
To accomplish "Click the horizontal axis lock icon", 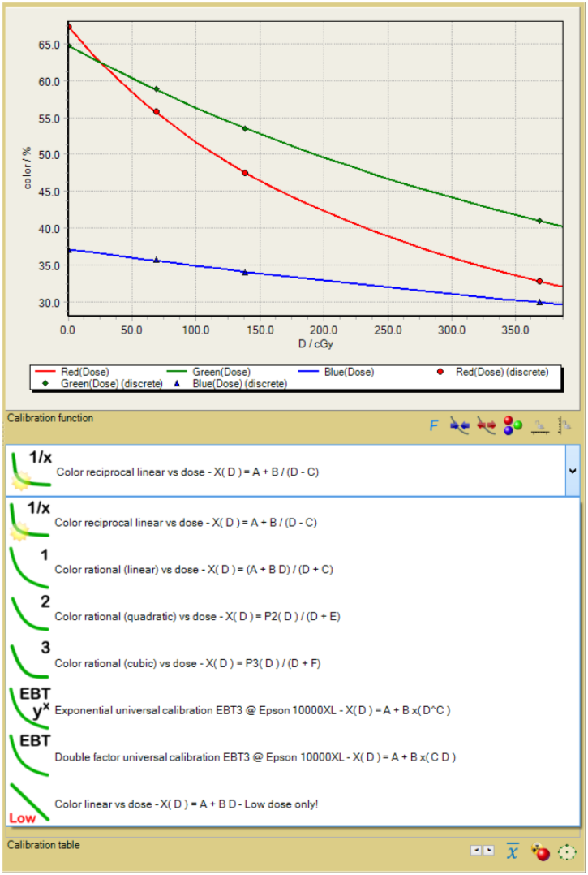I will tap(539, 427).
